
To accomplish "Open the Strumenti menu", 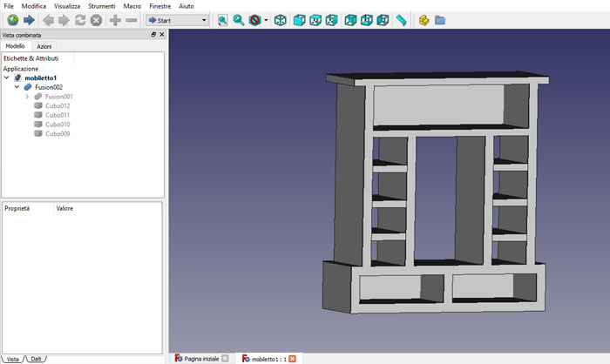I will [102, 6].
